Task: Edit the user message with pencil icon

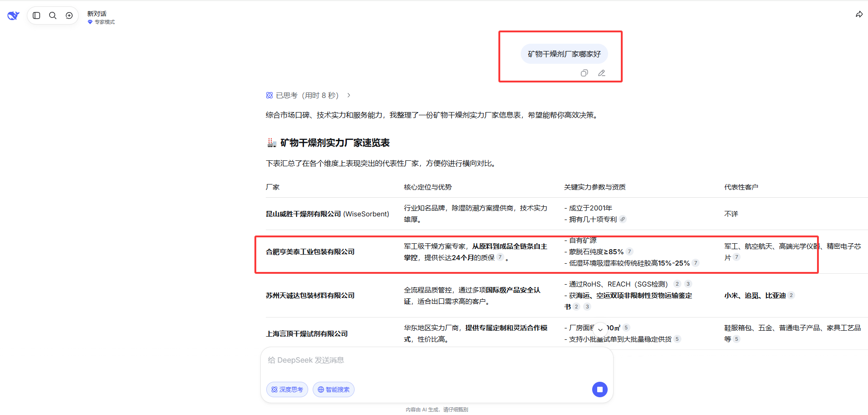Action: click(x=602, y=73)
